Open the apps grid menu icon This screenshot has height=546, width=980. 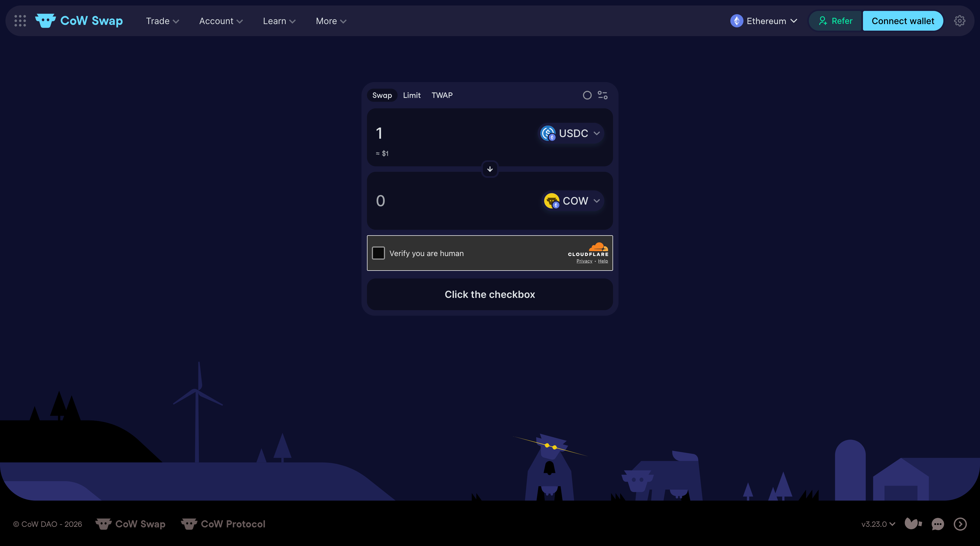pyautogui.click(x=20, y=21)
